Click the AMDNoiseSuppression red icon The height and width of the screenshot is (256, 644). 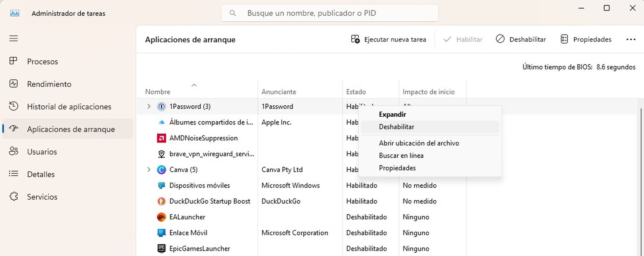pos(161,138)
